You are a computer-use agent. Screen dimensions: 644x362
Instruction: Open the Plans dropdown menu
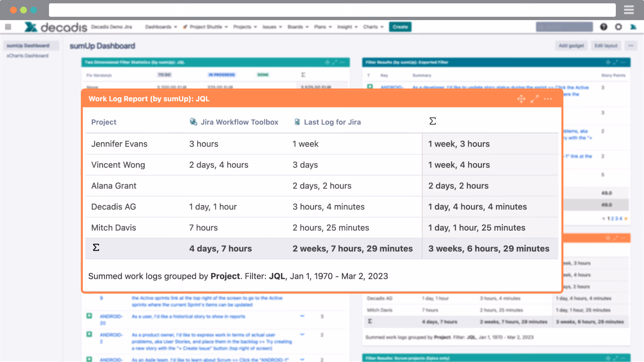323,27
